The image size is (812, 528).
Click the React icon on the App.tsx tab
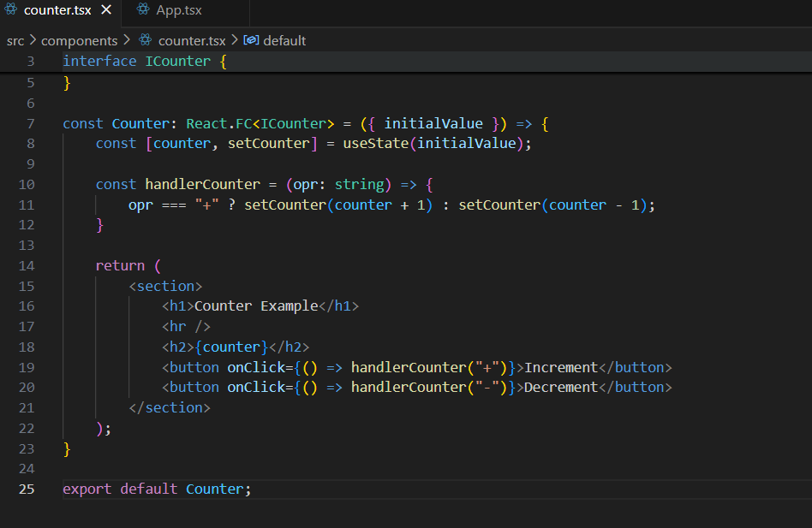[143, 9]
